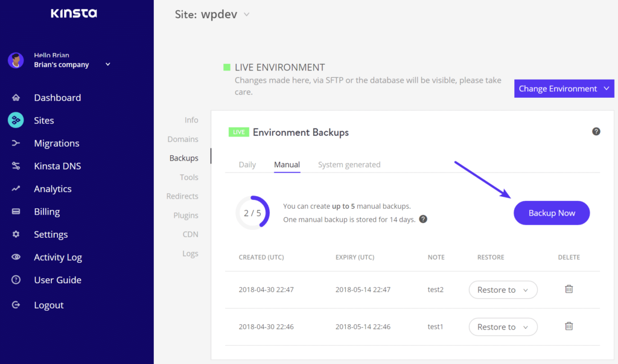Click the info icon after 14 days text
Screen dimensions: 618x364
click(x=423, y=219)
